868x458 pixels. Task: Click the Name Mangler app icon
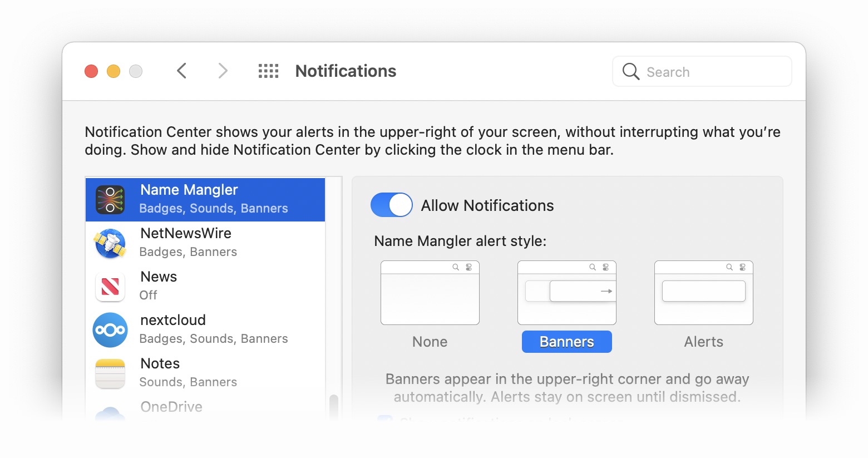(x=110, y=200)
